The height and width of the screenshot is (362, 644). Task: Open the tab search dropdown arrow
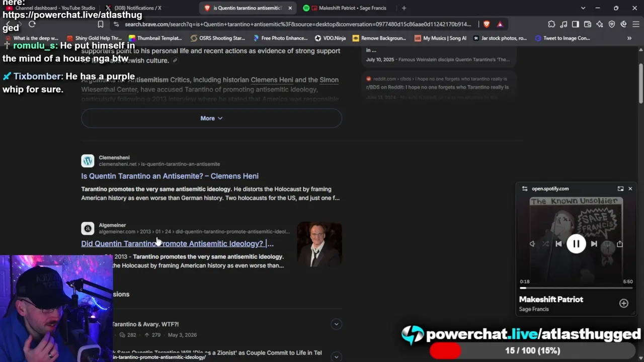pyautogui.click(x=583, y=8)
